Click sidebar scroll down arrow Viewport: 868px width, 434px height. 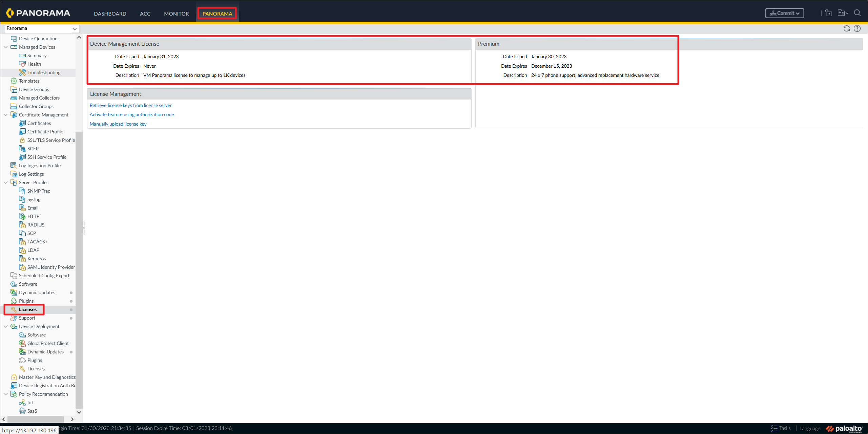79,412
